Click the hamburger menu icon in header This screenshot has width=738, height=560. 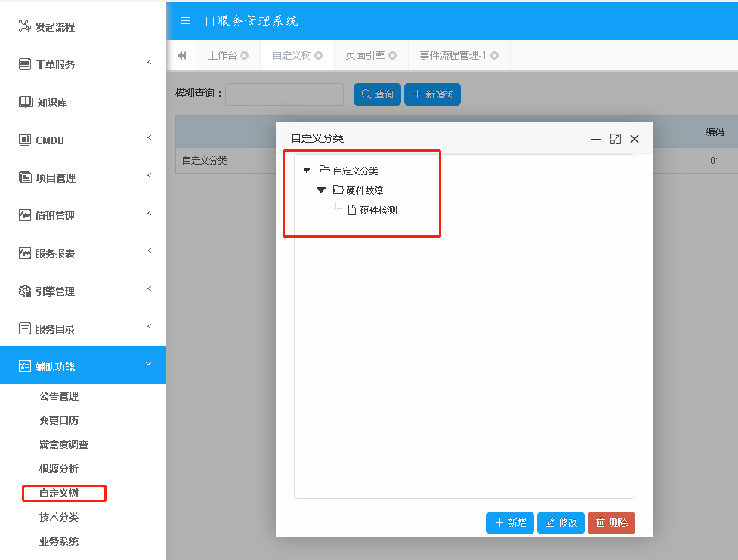[186, 20]
